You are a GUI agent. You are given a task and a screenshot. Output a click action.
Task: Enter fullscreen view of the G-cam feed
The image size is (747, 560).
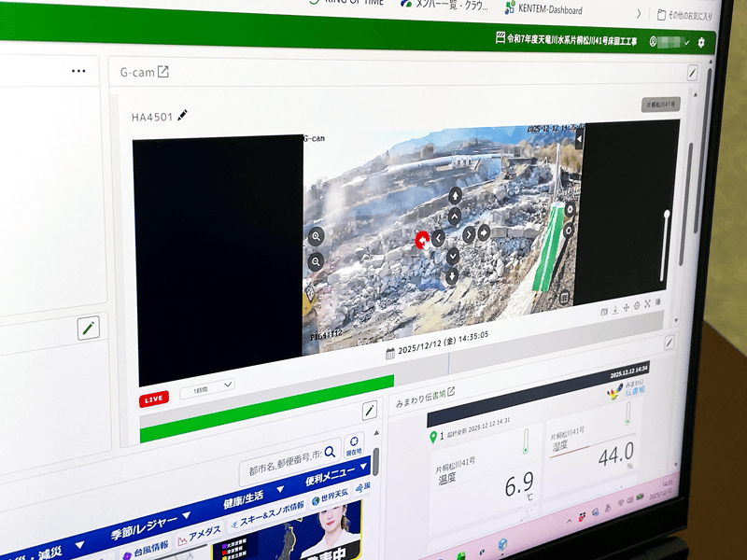pyautogui.click(x=647, y=303)
